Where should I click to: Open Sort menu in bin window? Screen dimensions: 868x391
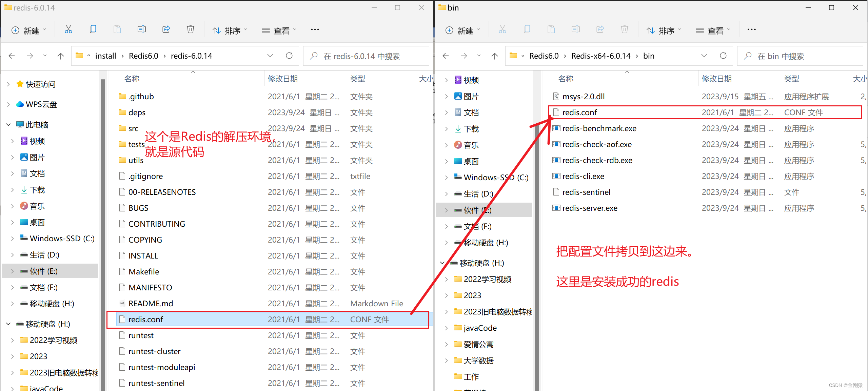(664, 30)
